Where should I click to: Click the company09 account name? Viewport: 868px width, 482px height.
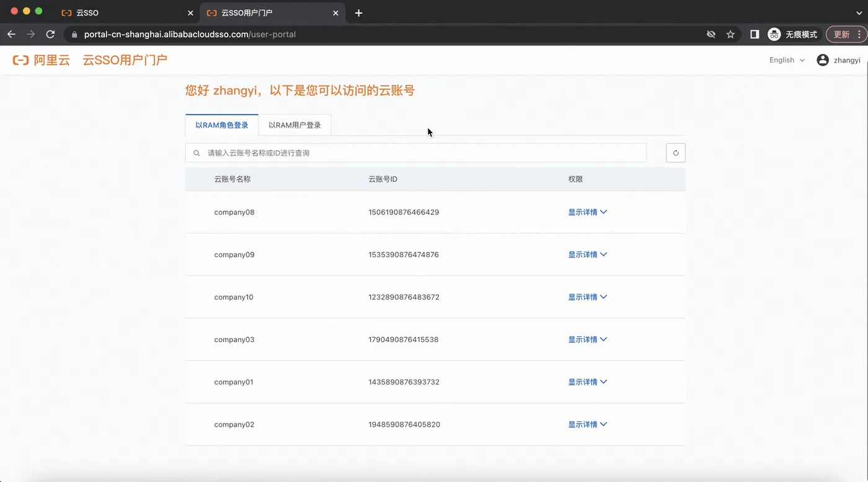pyautogui.click(x=234, y=255)
